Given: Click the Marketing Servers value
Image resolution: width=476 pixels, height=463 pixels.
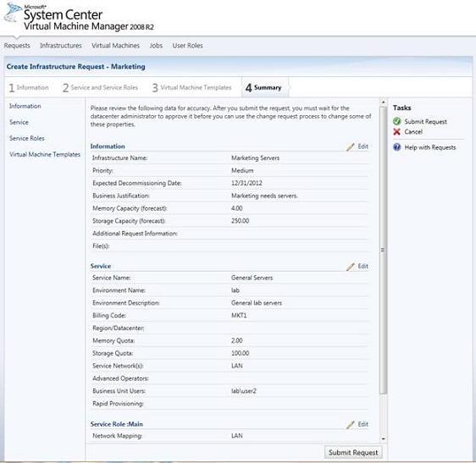Looking at the screenshot, I should [x=255, y=157].
